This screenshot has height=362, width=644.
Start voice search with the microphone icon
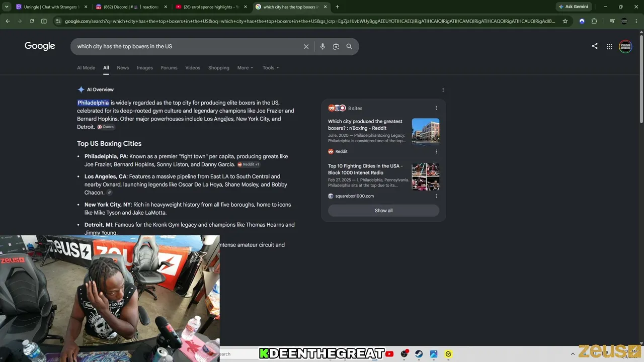(323, 46)
